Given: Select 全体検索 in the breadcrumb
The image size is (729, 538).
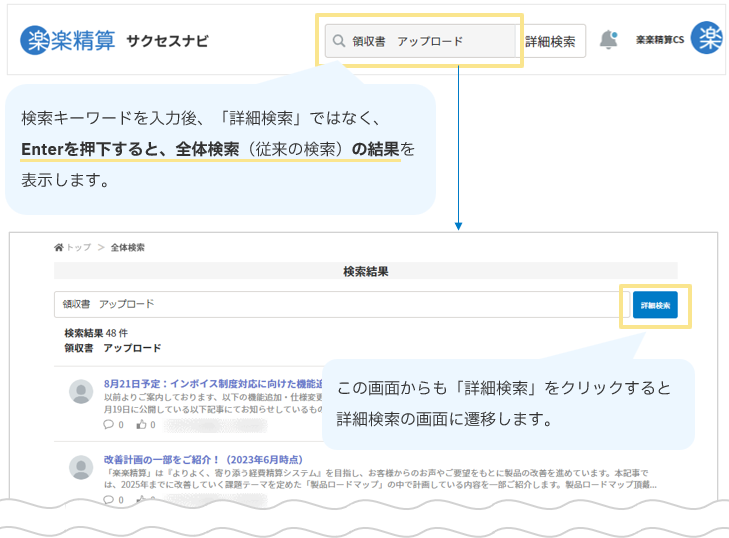Looking at the screenshot, I should [127, 247].
